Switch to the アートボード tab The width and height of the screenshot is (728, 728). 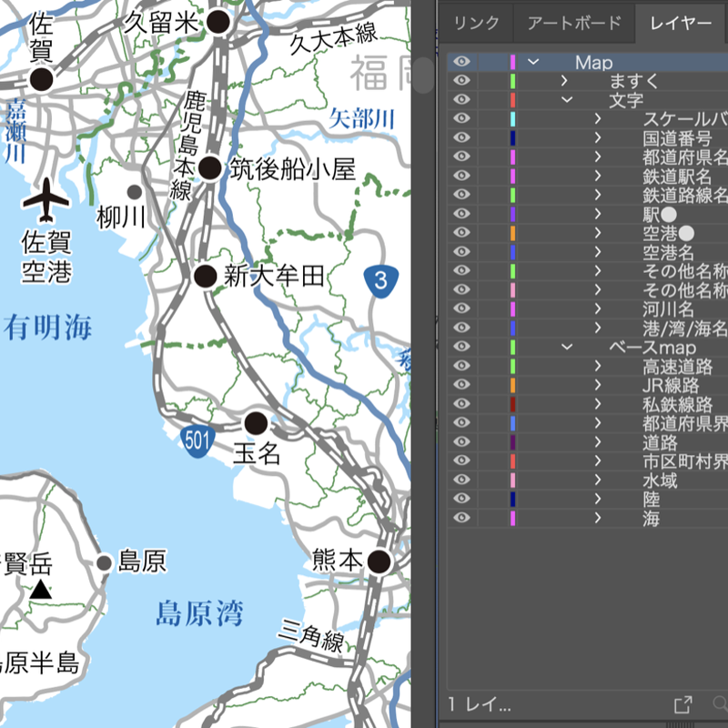(x=573, y=25)
